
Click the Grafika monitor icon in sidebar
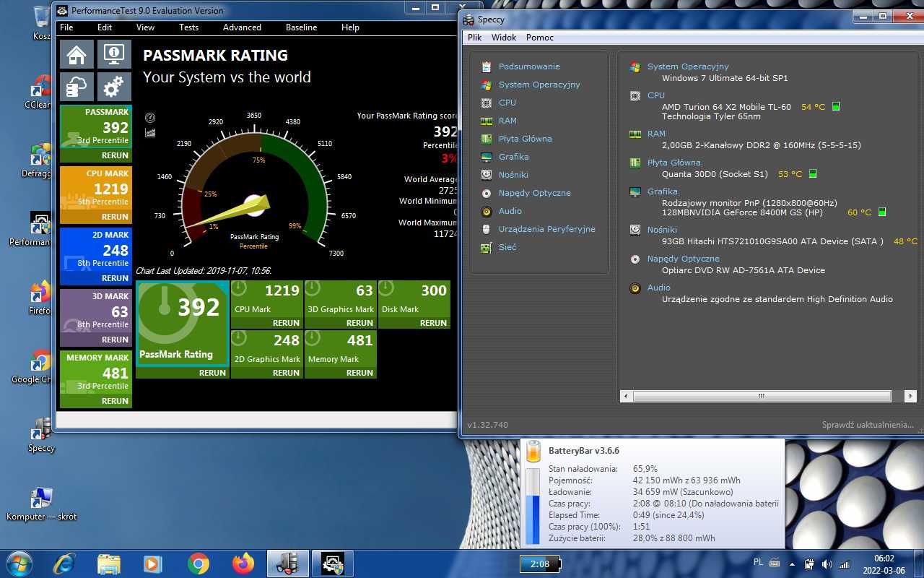tap(487, 157)
